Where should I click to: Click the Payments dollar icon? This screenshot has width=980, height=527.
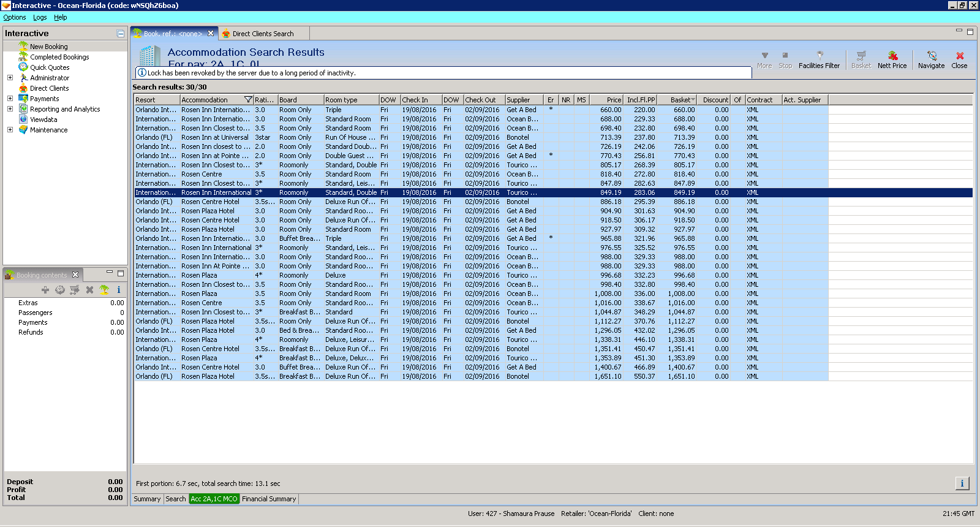point(23,99)
